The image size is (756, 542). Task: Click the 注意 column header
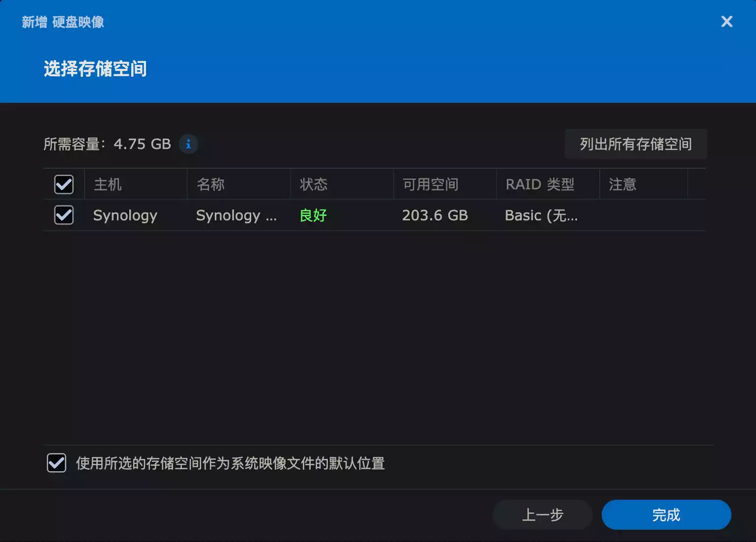click(622, 184)
